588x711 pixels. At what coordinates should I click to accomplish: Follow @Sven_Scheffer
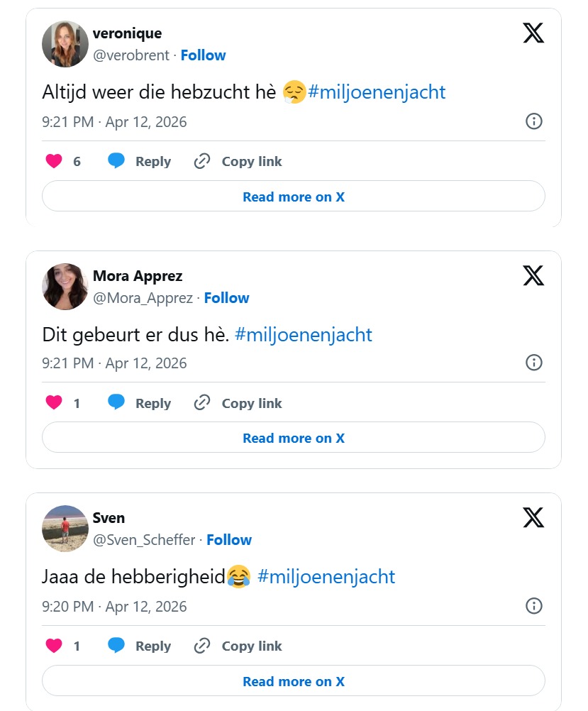point(229,540)
